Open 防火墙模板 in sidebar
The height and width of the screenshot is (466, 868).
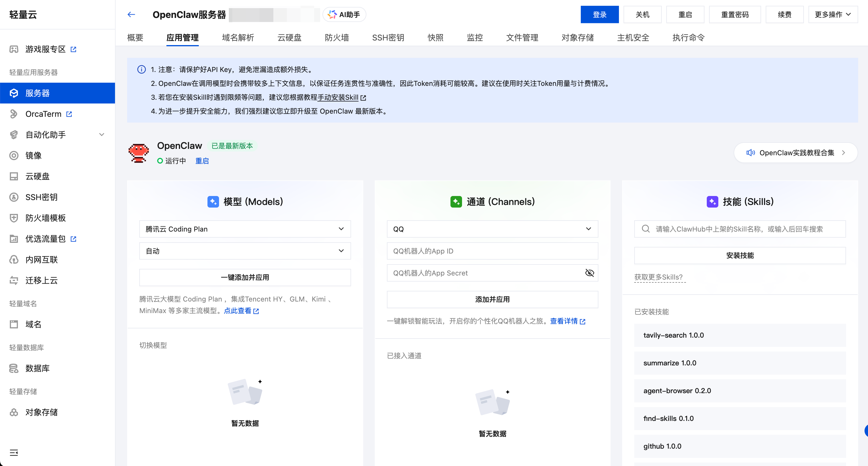pos(45,218)
